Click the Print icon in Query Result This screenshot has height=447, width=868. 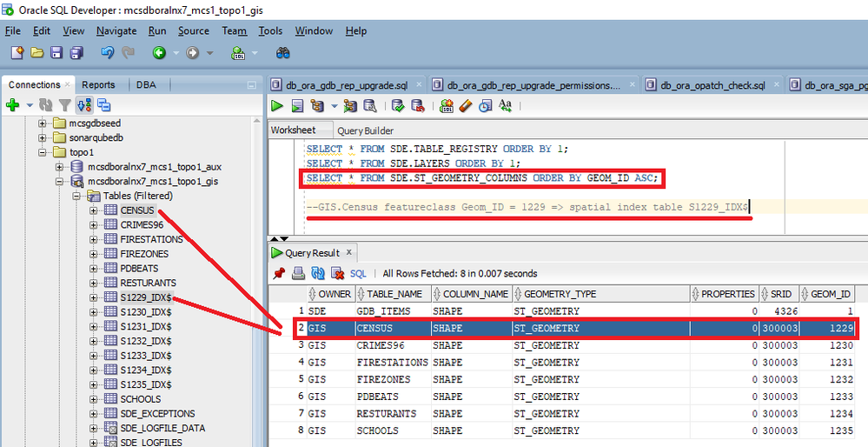tap(298, 273)
